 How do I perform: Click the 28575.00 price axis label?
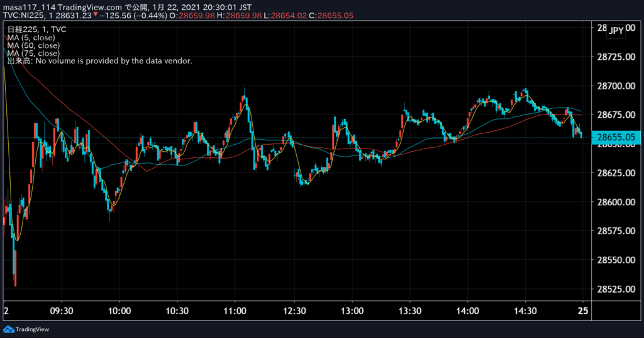pyautogui.click(x=616, y=230)
